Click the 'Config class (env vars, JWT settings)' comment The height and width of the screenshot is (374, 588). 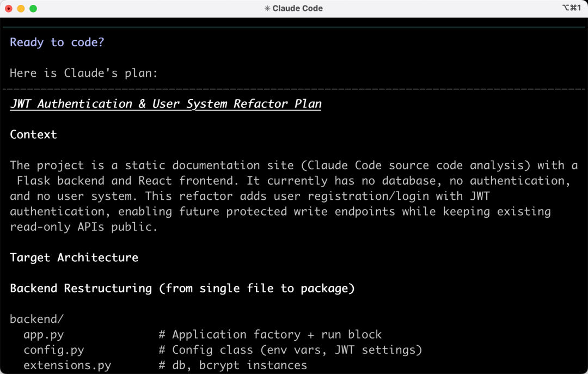tap(290, 350)
